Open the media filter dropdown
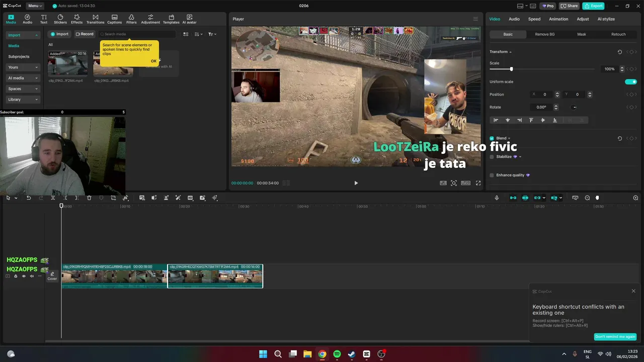 212,34
